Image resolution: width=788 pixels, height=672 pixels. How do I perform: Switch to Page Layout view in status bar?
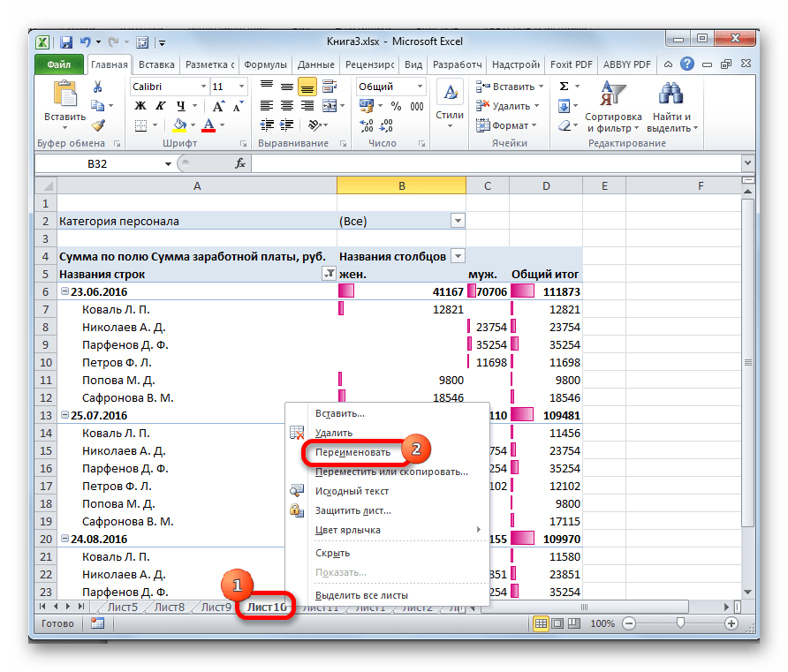(557, 623)
